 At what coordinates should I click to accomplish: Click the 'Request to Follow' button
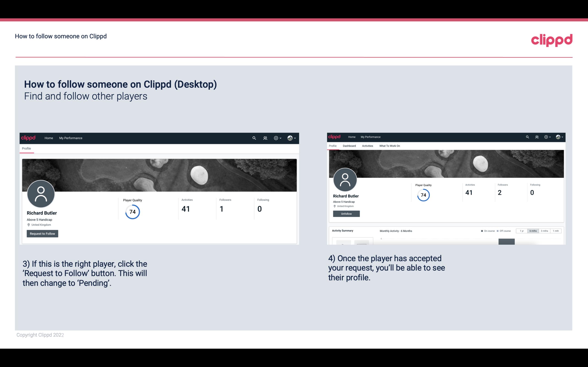coord(42,233)
